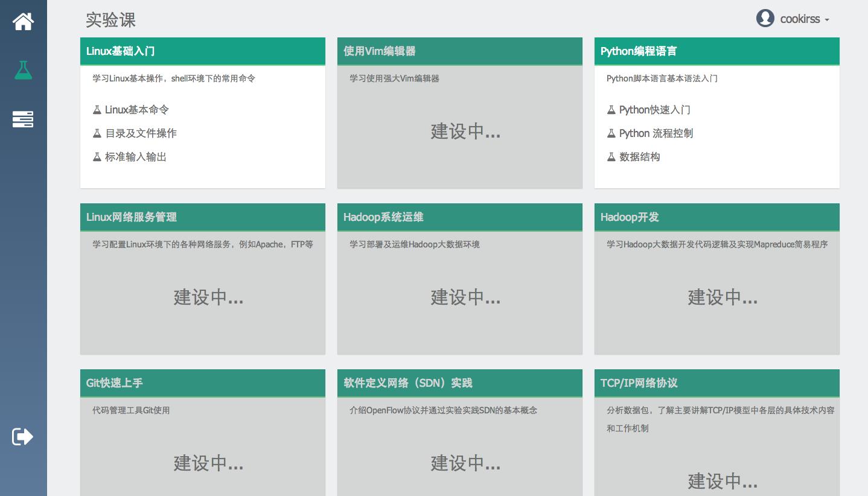
Task: Open the Python 流程控制 lab
Action: click(x=656, y=133)
